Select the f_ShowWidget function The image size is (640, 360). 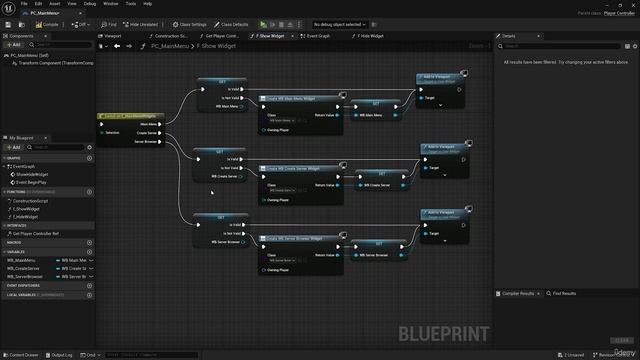pyautogui.click(x=26, y=209)
